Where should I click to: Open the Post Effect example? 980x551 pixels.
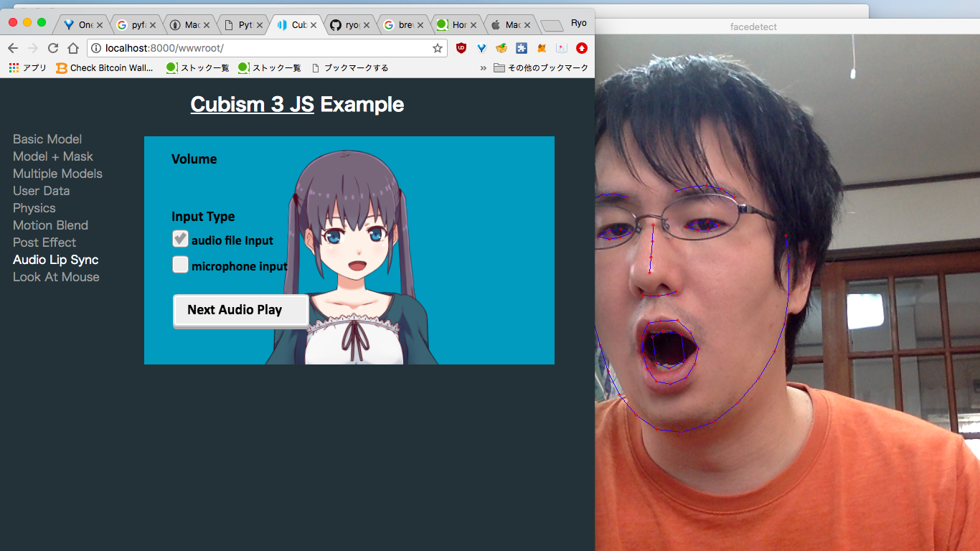click(44, 242)
